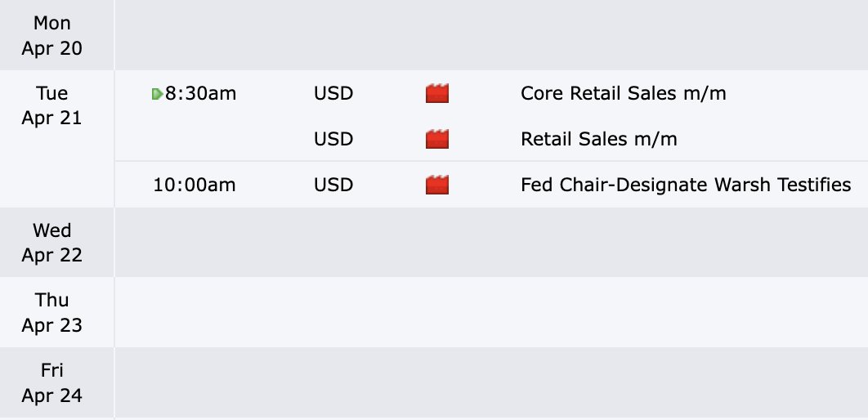Select Thu Apr 23 date cell
This screenshot has height=420, width=868.
[52, 312]
